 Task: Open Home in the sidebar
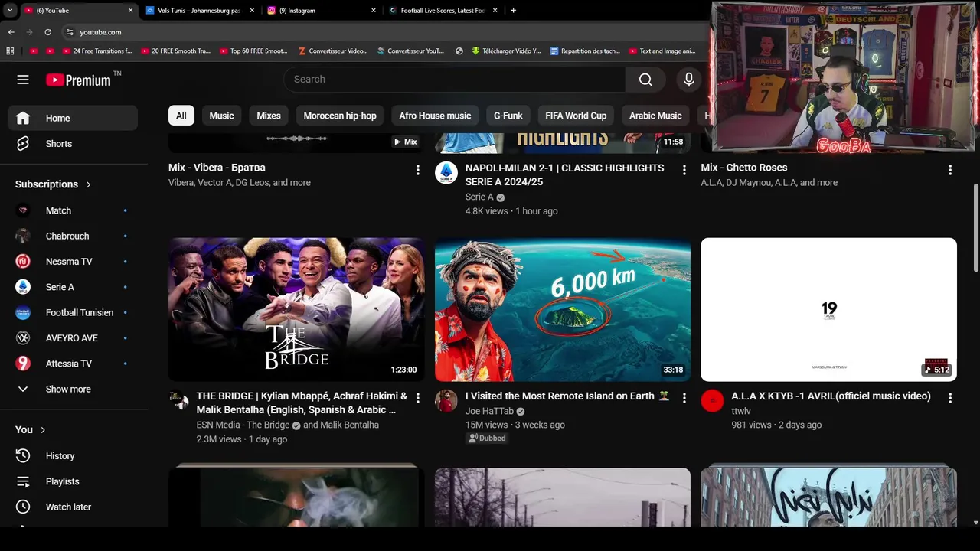73,118
